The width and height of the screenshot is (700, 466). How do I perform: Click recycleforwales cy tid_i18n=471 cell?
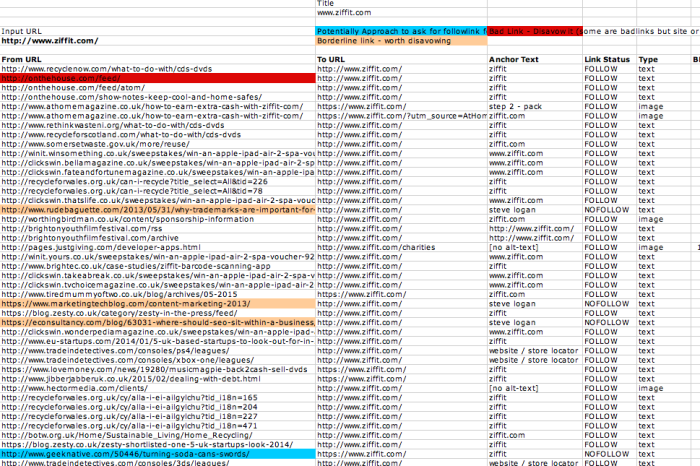[x=158, y=426]
